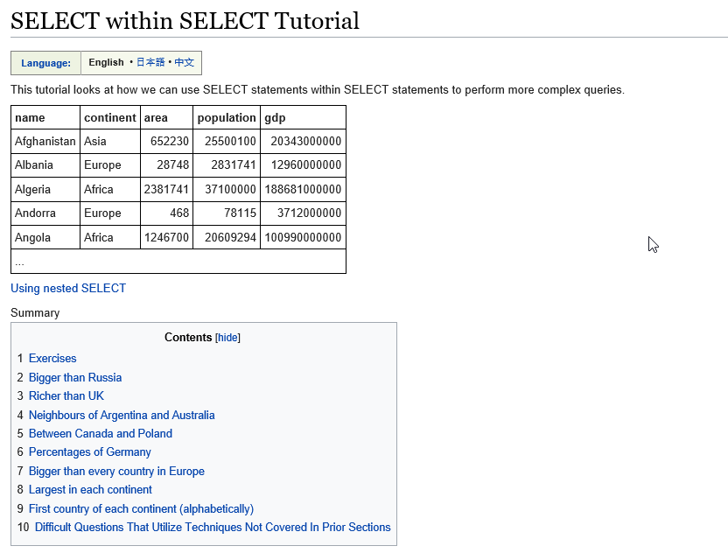Open the Exercises section link
728x560 pixels.
[x=52, y=358]
